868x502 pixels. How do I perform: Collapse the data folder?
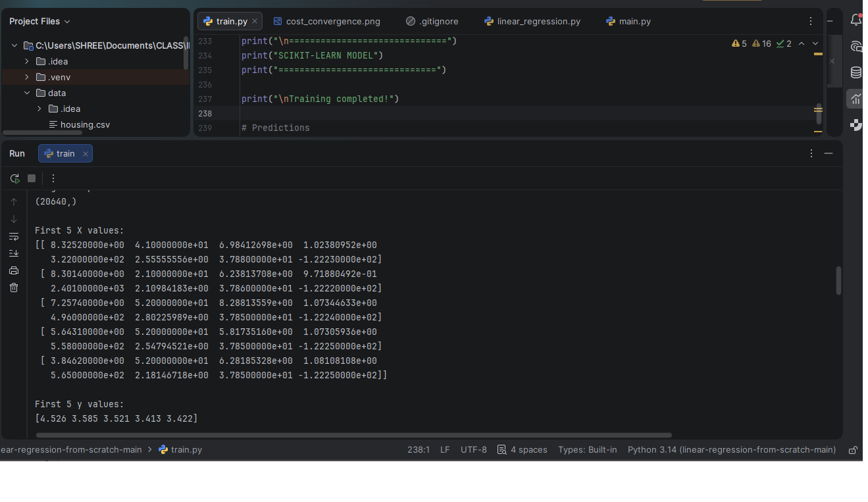pyautogui.click(x=27, y=93)
